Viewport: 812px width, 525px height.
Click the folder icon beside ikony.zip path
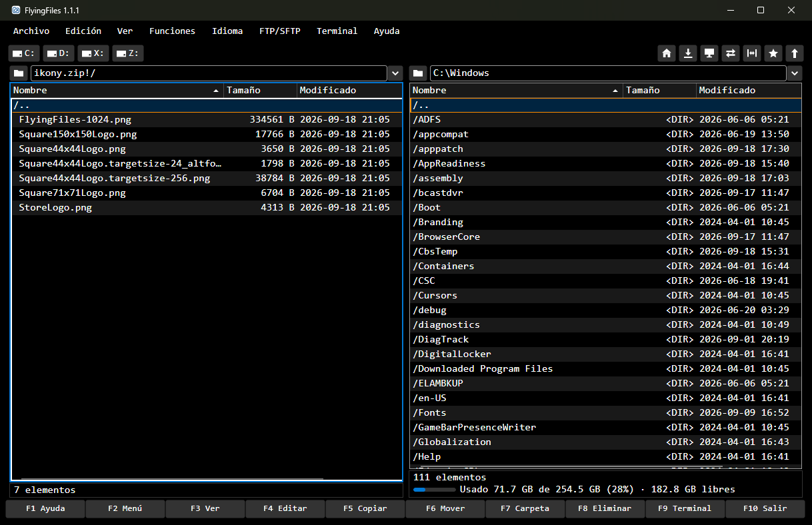[x=19, y=73]
